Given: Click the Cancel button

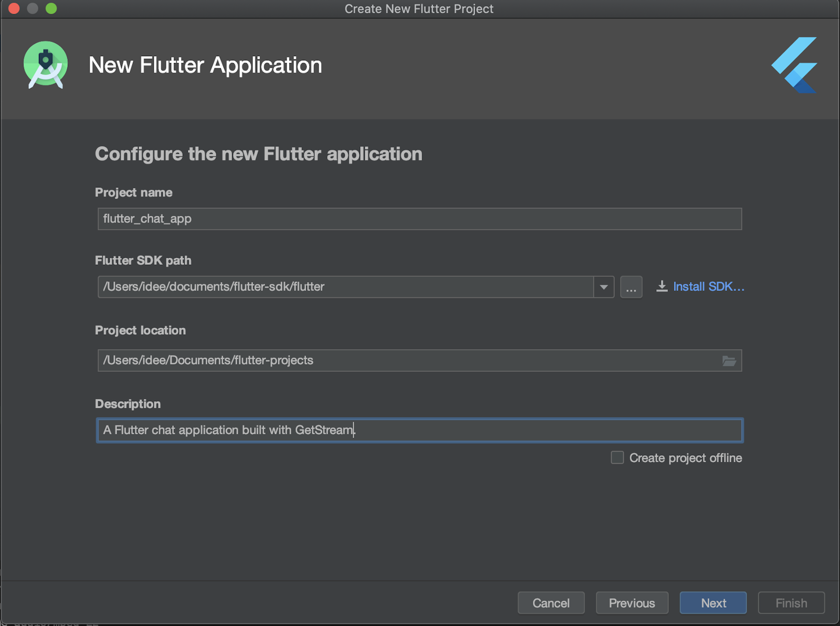Looking at the screenshot, I should pyautogui.click(x=551, y=603).
